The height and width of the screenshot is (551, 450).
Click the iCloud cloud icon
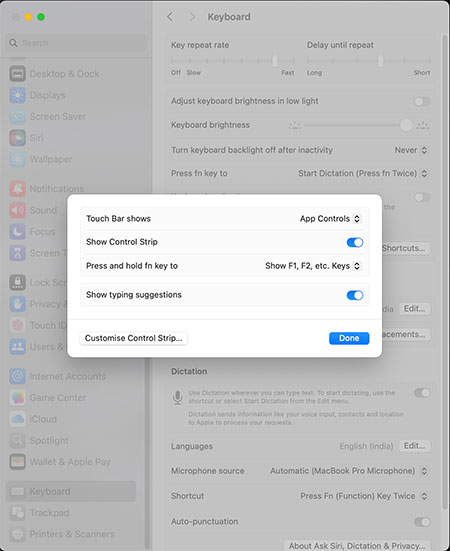point(17,419)
